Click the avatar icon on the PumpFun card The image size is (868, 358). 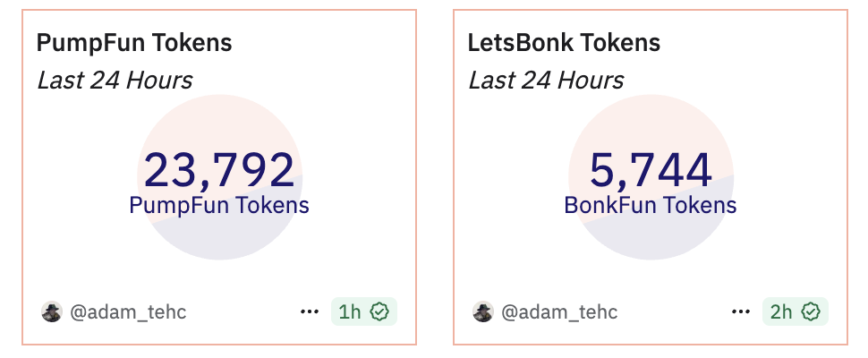(x=52, y=311)
